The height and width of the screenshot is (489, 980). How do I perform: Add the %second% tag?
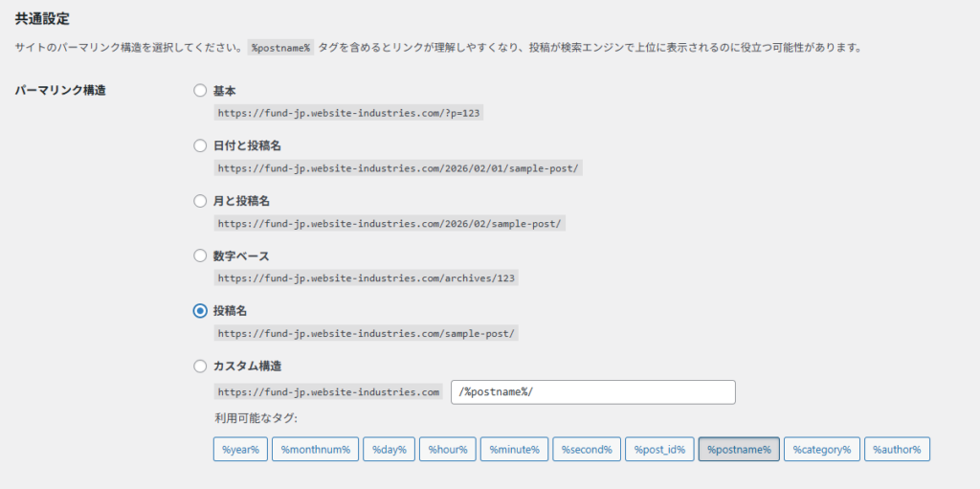coord(587,450)
